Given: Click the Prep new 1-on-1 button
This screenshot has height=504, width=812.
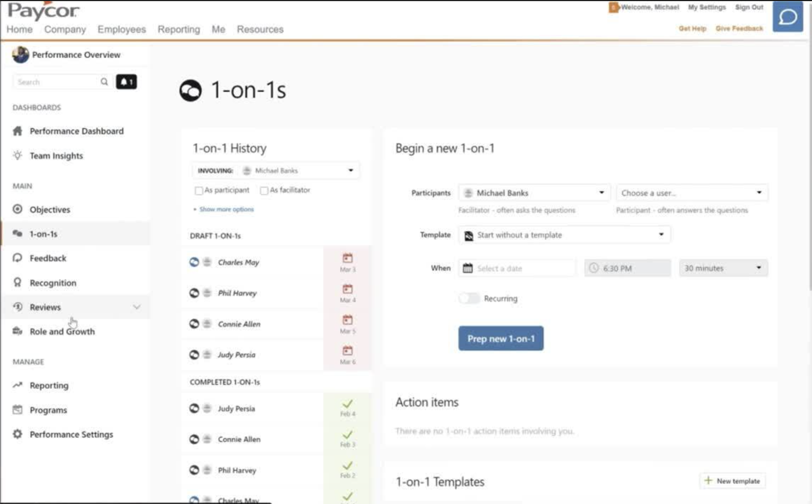Looking at the screenshot, I should point(501,338).
